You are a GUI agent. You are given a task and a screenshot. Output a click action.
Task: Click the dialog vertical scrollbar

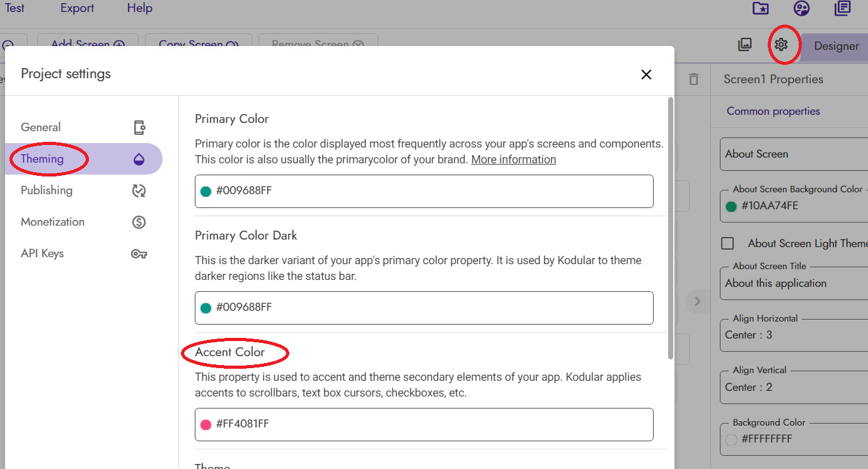point(671,228)
